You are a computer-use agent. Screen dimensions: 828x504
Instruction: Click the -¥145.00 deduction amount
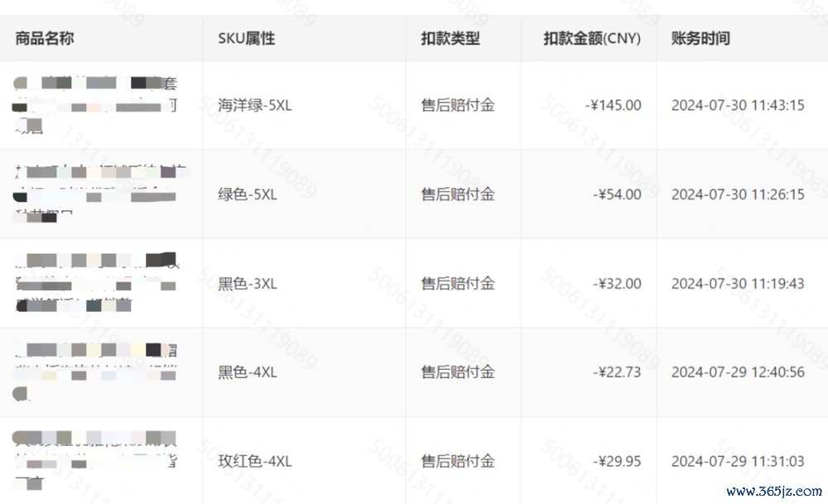[613, 106]
